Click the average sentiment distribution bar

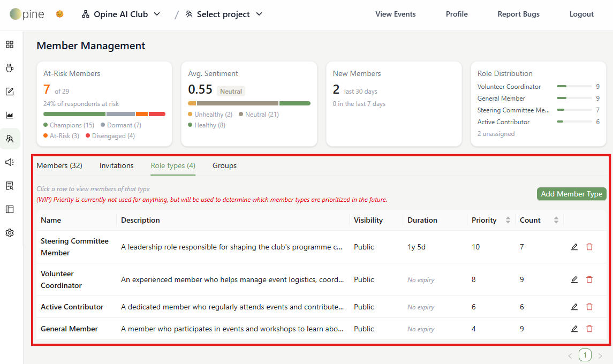(249, 104)
